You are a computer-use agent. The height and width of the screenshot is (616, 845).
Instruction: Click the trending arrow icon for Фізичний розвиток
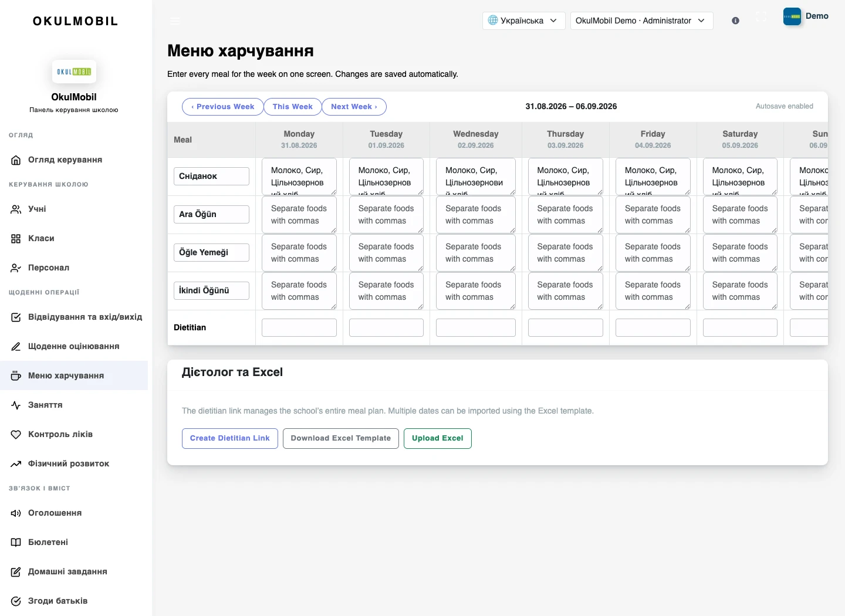pyautogui.click(x=16, y=464)
